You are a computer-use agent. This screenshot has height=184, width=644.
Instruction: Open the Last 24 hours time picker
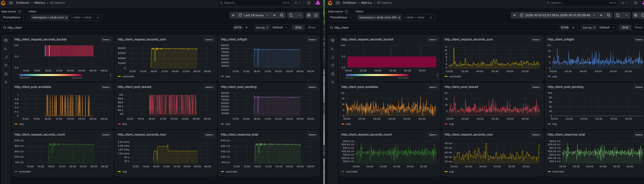pos(254,15)
